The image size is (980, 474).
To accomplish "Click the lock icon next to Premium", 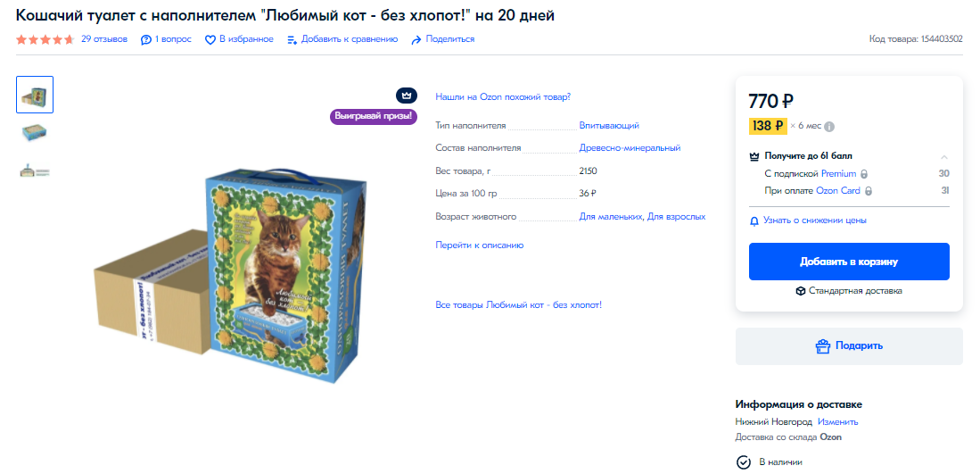I will pyautogui.click(x=864, y=174).
